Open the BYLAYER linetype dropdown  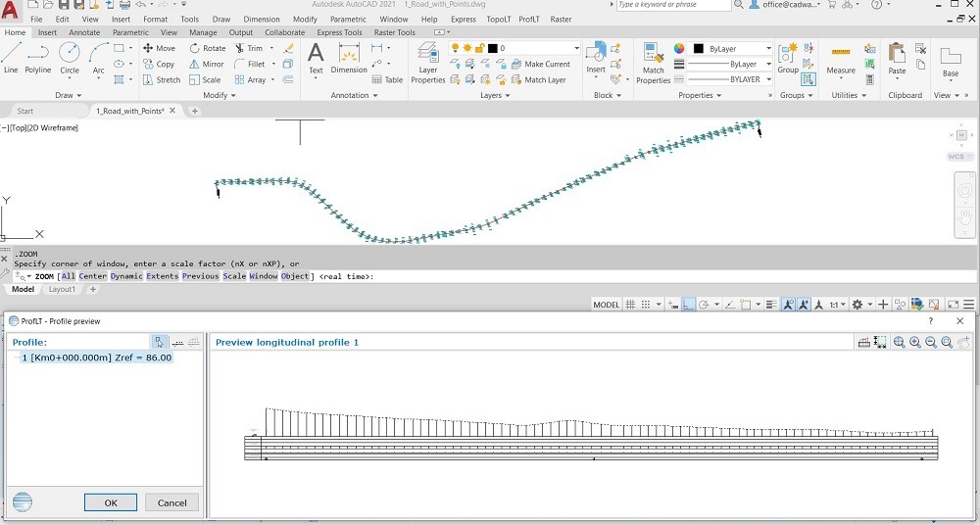pyautogui.click(x=731, y=79)
